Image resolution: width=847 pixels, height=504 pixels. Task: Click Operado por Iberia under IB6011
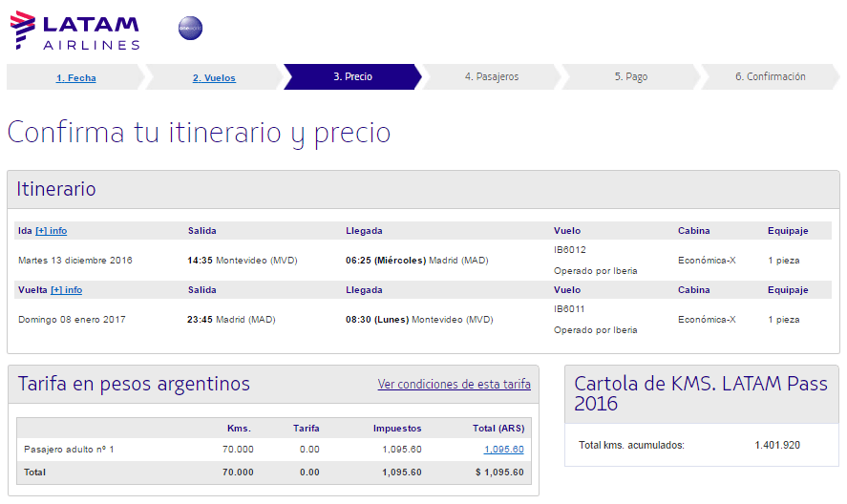(x=595, y=330)
